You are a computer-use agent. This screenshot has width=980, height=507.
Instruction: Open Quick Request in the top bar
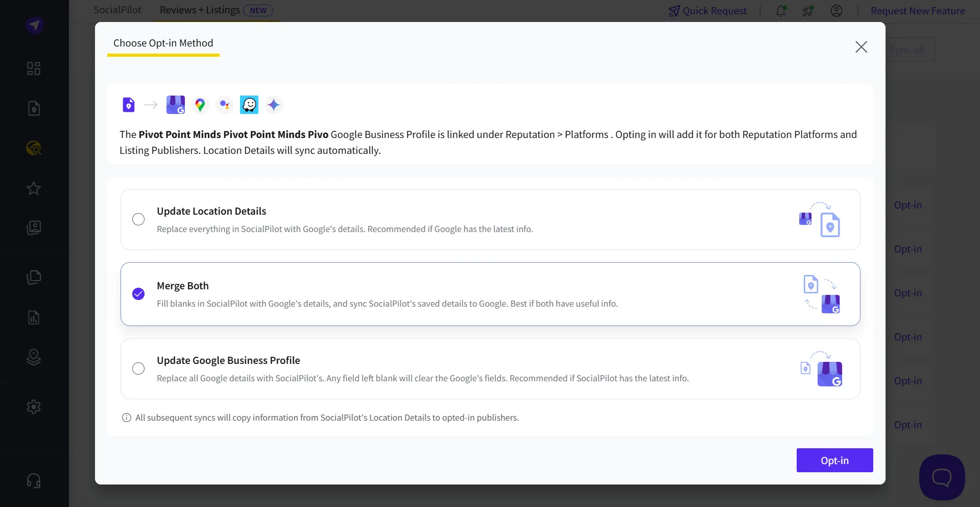(707, 11)
